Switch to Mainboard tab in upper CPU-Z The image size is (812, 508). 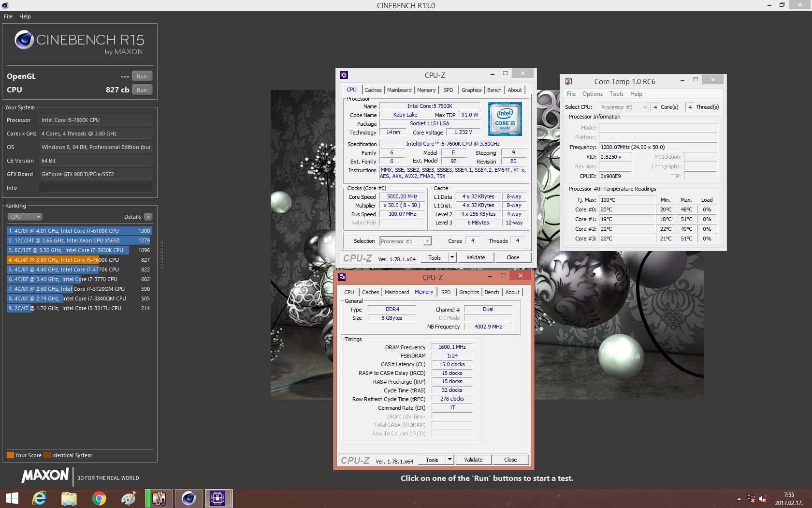(399, 90)
